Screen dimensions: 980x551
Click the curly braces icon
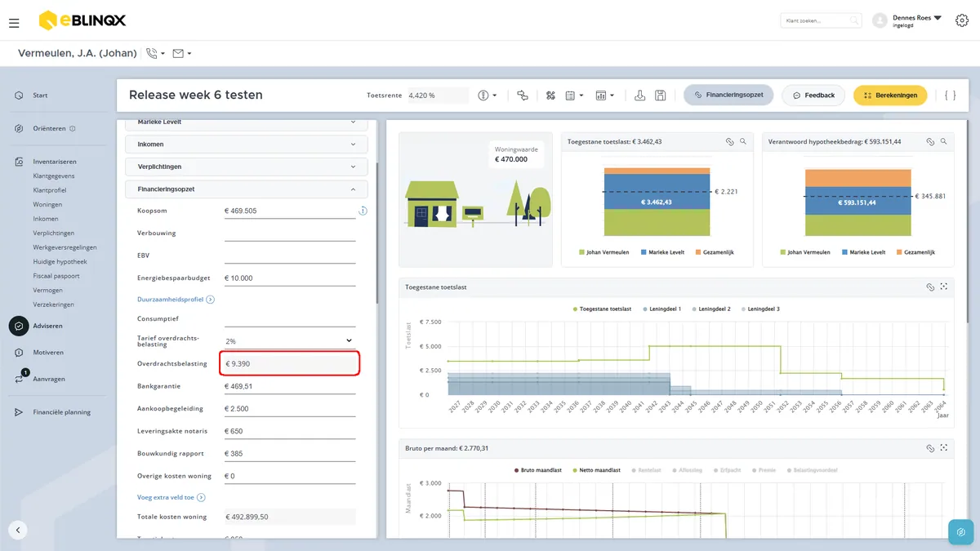click(950, 96)
